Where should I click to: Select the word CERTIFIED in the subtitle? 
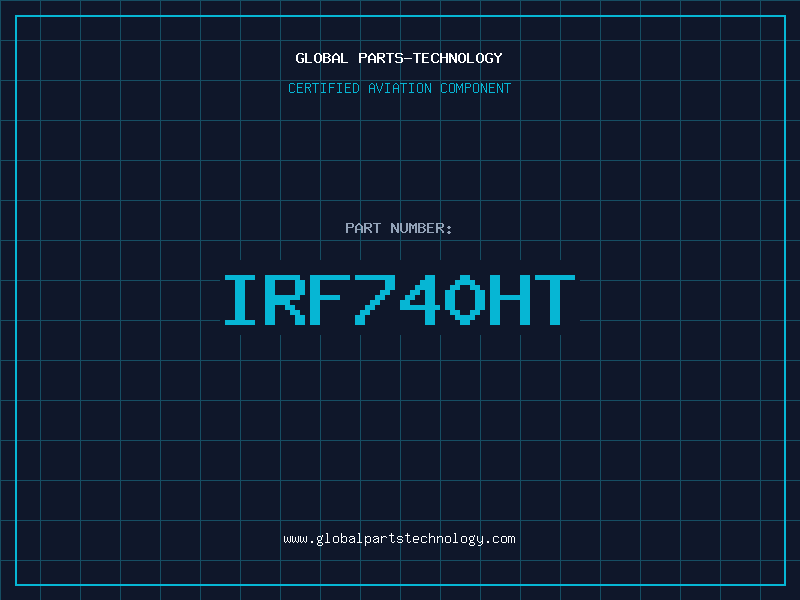point(324,89)
